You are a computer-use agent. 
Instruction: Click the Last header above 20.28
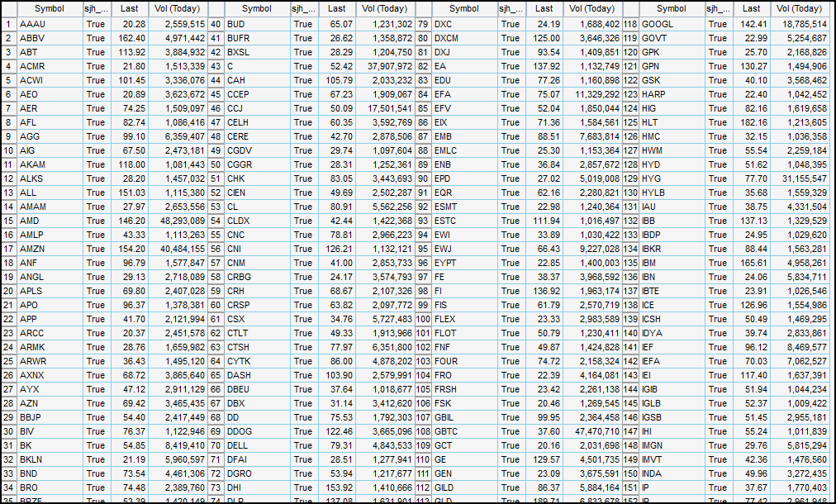(130, 8)
